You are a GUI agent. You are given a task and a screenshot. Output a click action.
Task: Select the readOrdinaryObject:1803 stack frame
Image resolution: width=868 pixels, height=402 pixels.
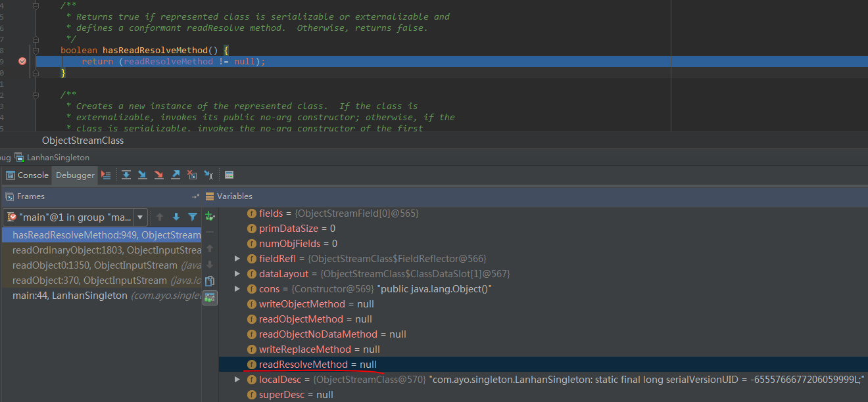coord(107,250)
